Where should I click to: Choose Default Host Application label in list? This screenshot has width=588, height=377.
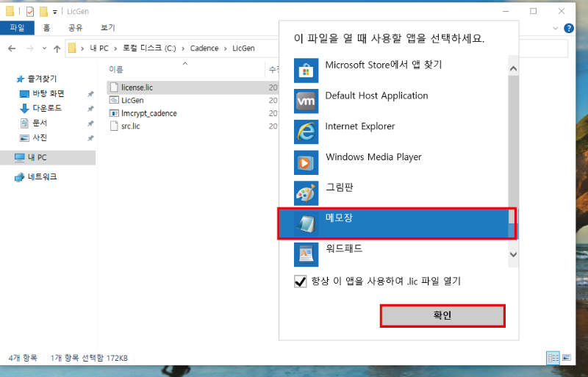[x=376, y=96]
